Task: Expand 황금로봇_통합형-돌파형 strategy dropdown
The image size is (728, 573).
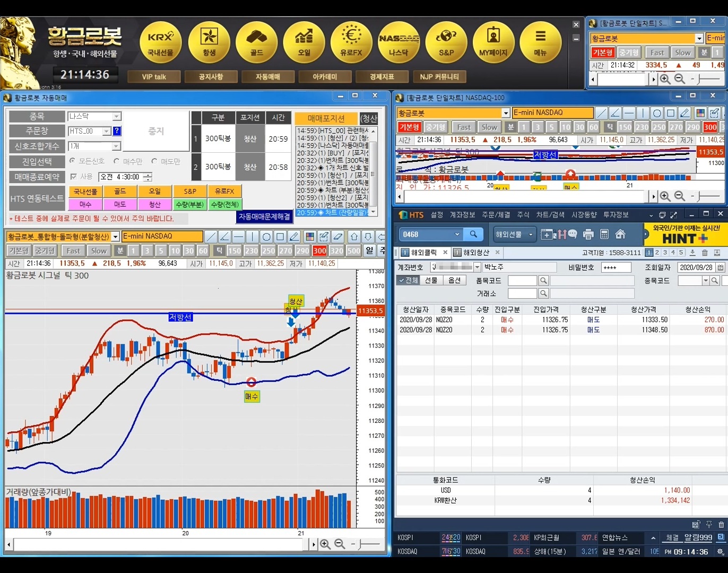Action: (115, 237)
